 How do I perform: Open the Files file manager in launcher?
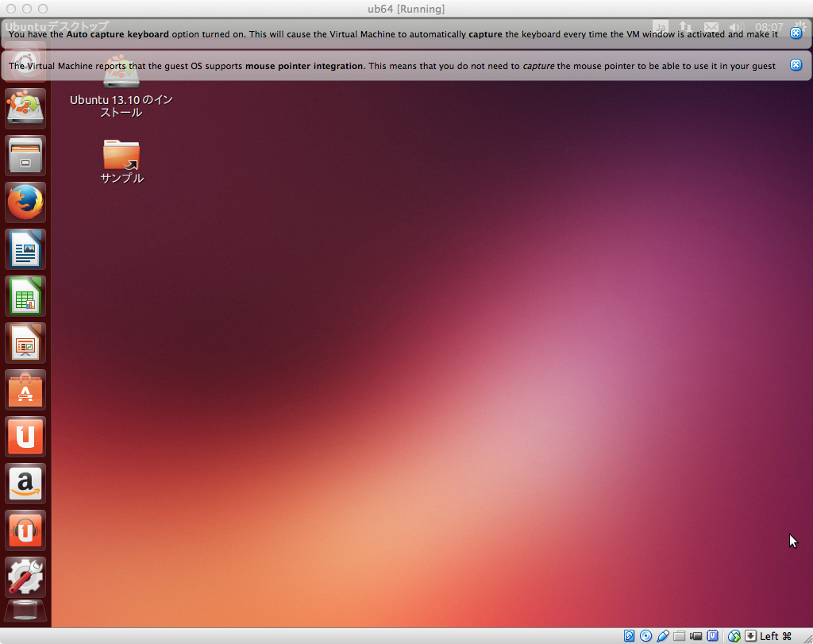coord(25,156)
